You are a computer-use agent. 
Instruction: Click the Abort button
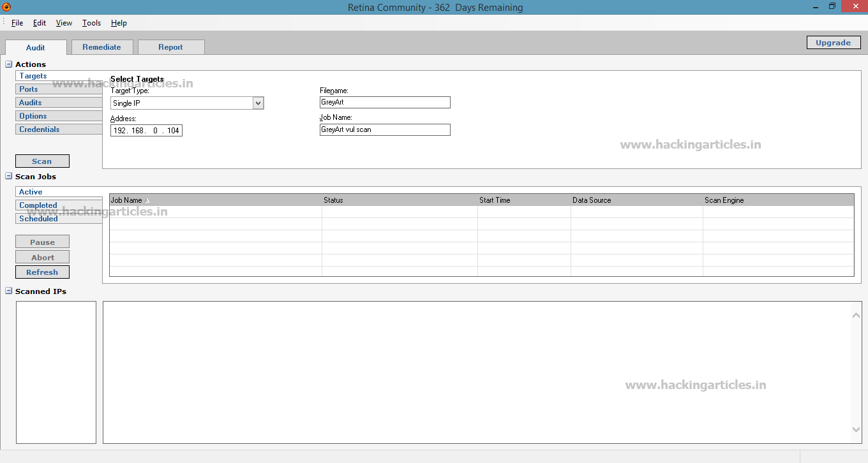(42, 258)
